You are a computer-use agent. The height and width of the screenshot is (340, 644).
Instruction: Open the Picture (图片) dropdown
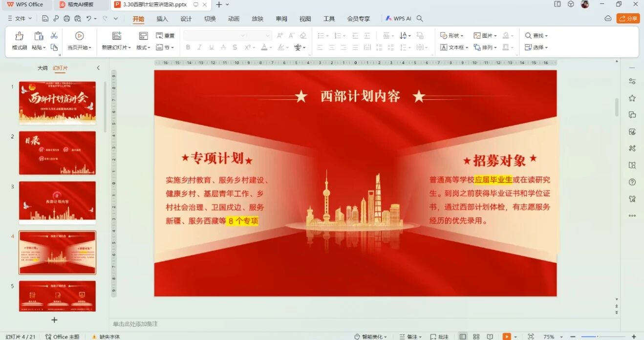(485, 36)
